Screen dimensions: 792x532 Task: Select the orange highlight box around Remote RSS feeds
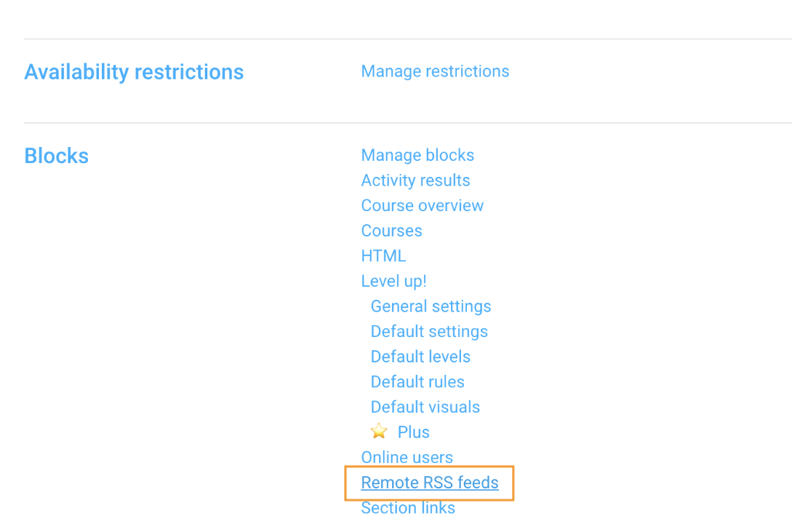click(430, 482)
